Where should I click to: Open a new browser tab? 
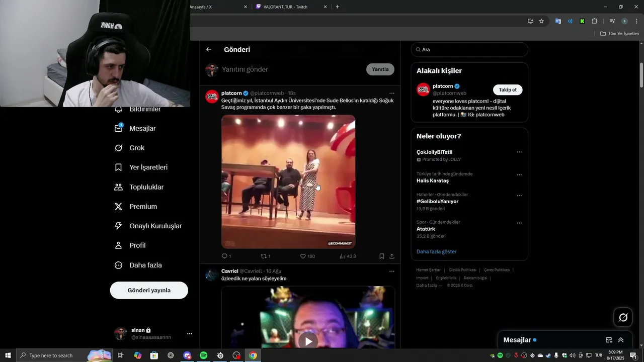(337, 7)
